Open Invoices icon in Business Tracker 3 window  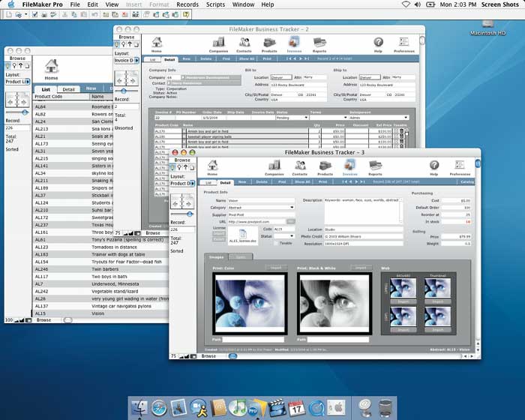[x=350, y=165]
